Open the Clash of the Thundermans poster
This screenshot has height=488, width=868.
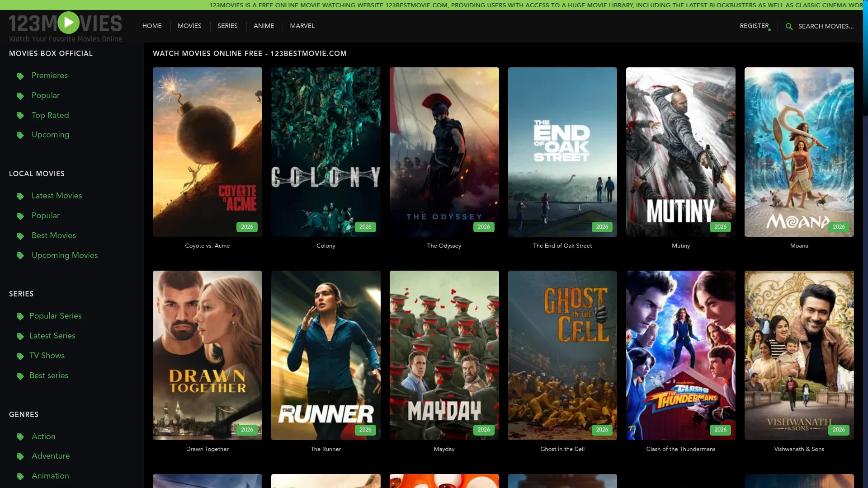pyautogui.click(x=681, y=355)
